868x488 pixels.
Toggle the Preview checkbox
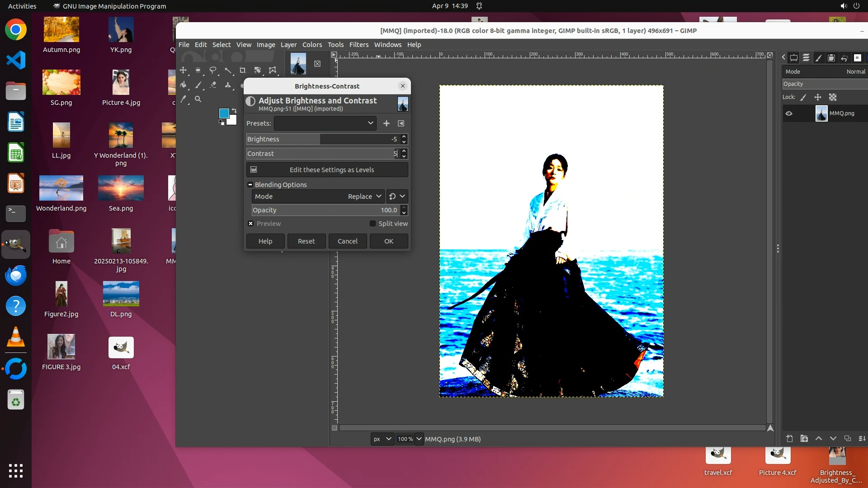[x=251, y=224]
